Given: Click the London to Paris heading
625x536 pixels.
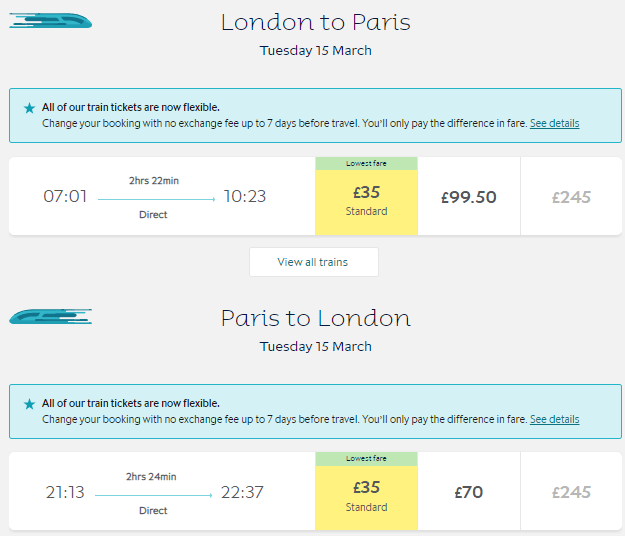Looking at the screenshot, I should tap(315, 22).
